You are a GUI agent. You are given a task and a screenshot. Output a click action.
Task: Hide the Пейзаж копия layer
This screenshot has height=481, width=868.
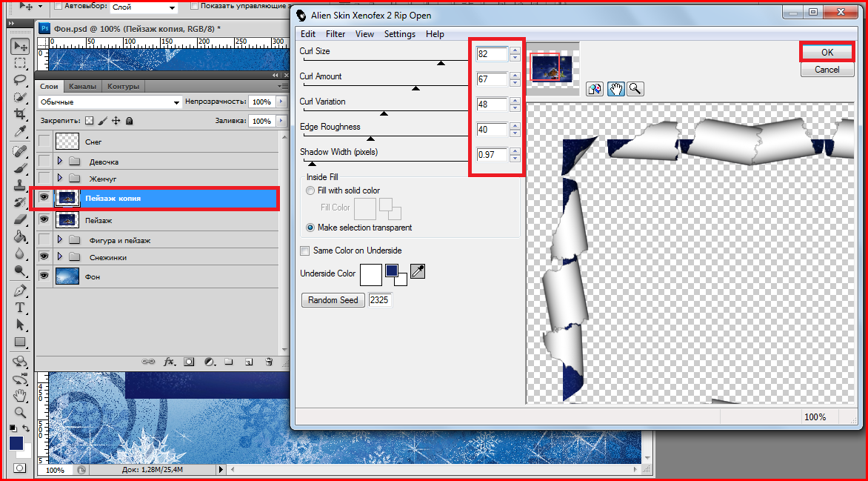(44, 197)
